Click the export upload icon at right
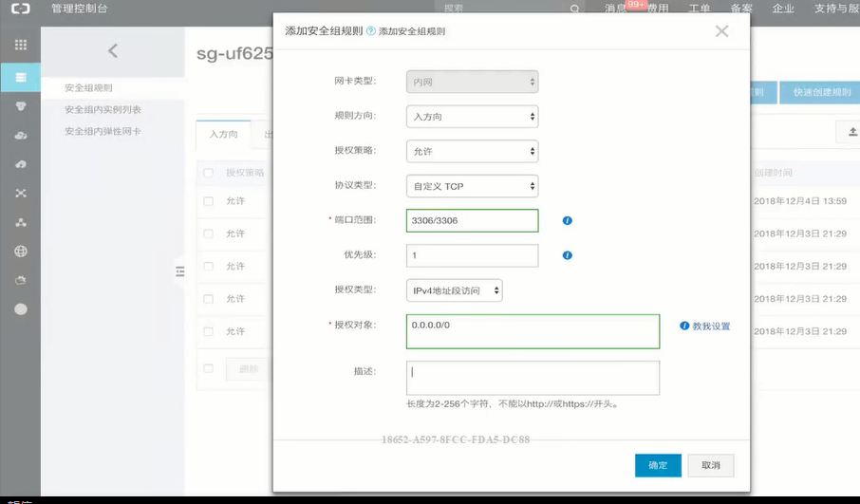860x504 pixels. tap(852, 132)
